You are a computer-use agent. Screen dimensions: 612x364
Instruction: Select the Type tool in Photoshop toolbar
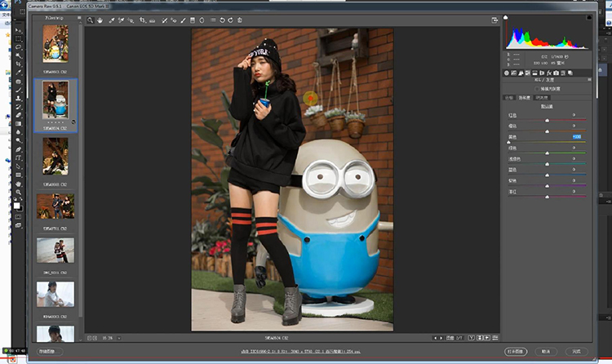[x=18, y=158]
